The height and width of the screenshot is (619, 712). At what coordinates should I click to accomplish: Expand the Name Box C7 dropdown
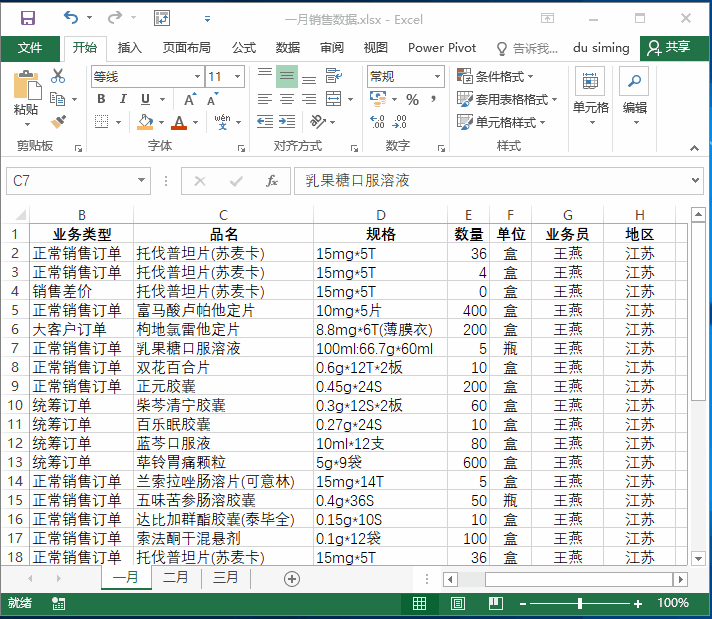click(142, 180)
